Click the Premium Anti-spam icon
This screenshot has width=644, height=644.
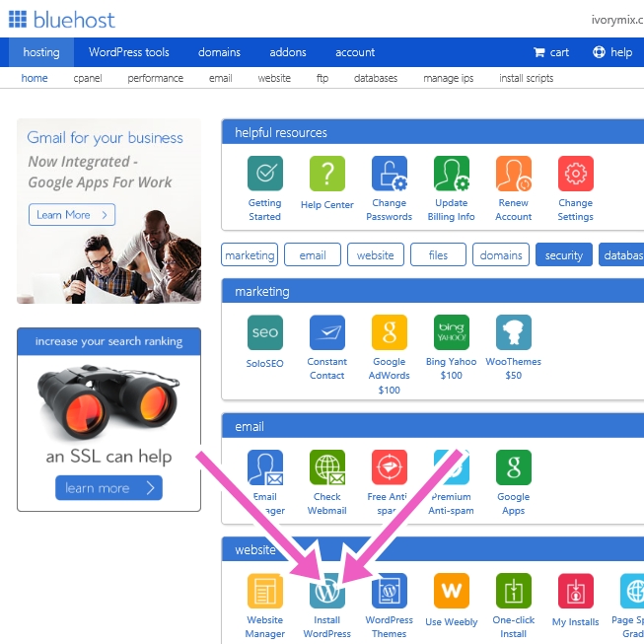452,467
